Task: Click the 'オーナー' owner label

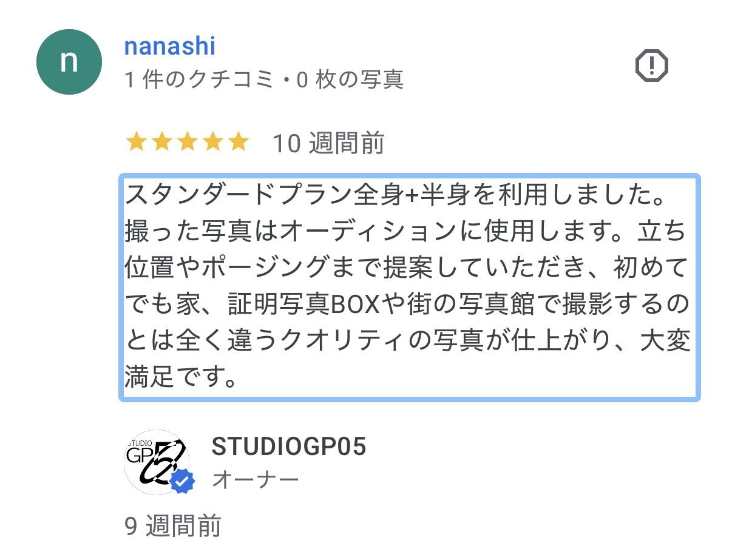Action: coord(256,480)
